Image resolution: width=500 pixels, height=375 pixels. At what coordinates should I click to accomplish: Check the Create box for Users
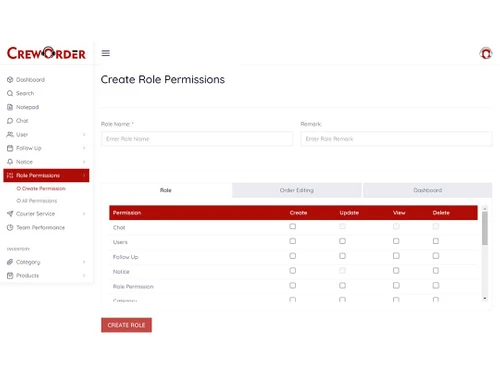[x=293, y=241]
